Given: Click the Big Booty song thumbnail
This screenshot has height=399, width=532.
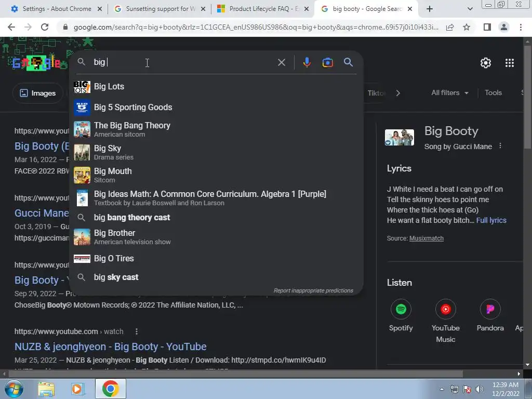Looking at the screenshot, I should pyautogui.click(x=400, y=137).
